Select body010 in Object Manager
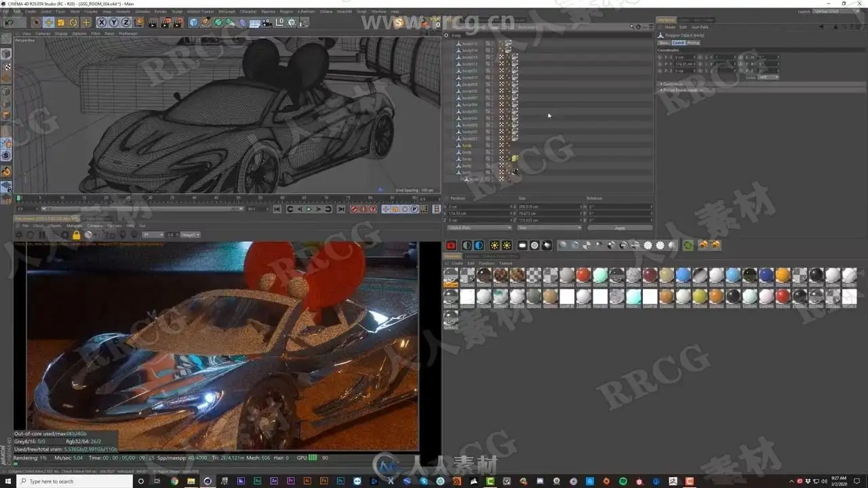This screenshot has height=488, width=868. coord(469,77)
